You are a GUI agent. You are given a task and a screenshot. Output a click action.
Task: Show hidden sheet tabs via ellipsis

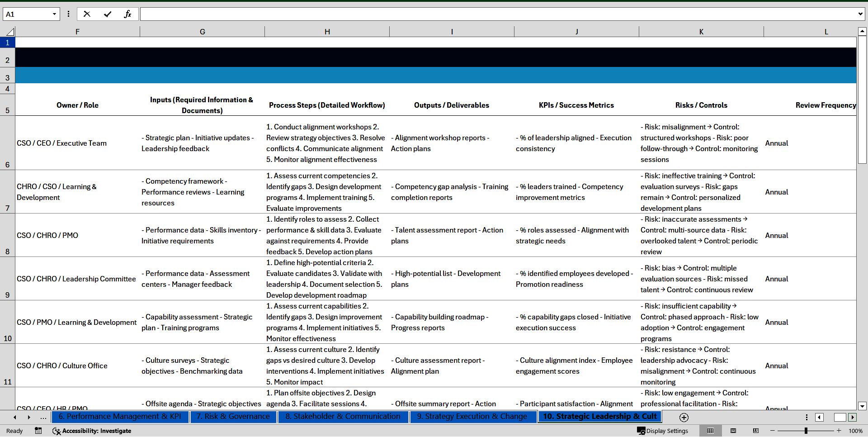point(43,417)
